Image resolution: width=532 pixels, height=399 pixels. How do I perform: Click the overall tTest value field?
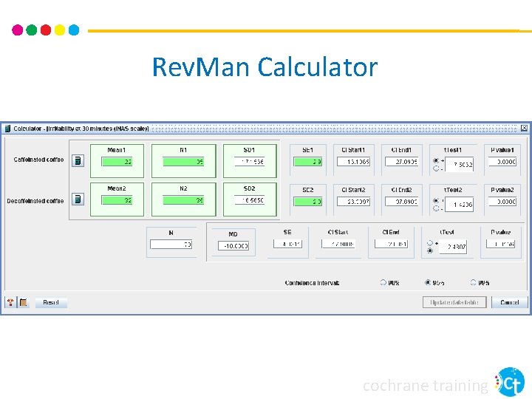[453, 247]
